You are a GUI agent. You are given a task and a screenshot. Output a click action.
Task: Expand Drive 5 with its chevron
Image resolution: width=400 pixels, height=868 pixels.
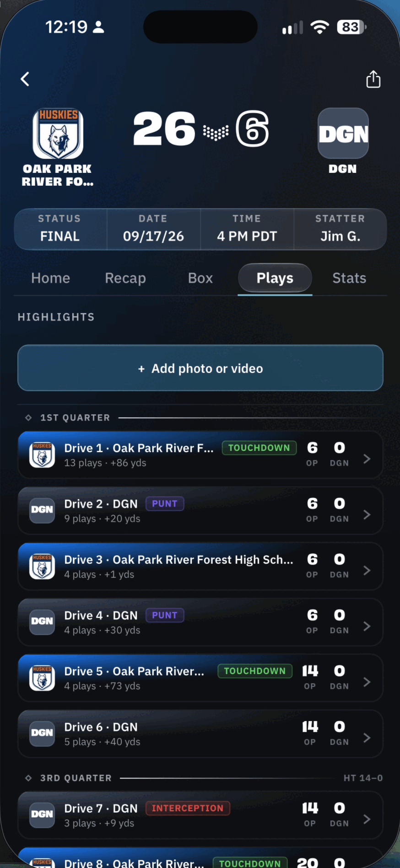pos(367,682)
